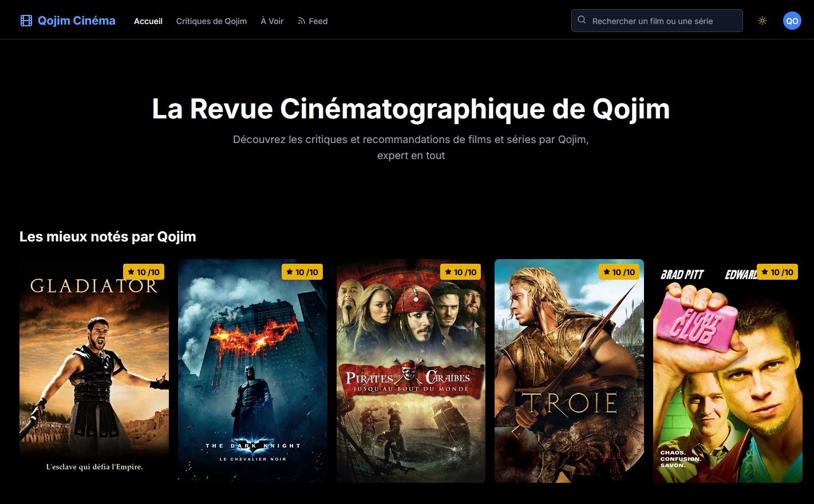Image resolution: width=814 pixels, height=504 pixels.
Task: Click the film reel logo icon
Action: pos(26,21)
